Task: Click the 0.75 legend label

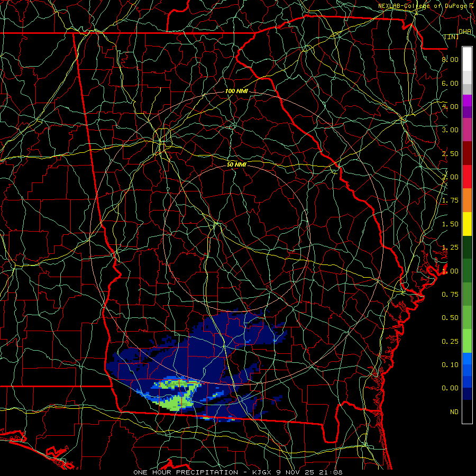Action: (450, 295)
